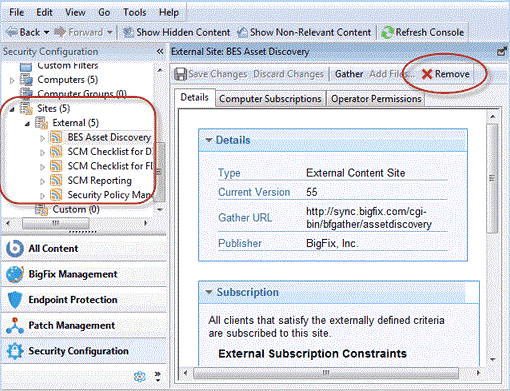
Task: Open the Help menu
Action: (x=169, y=12)
